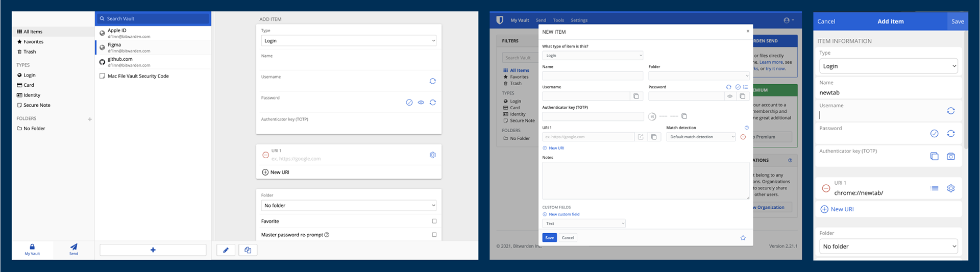The height and width of the screenshot is (272, 980).
Task: Click the clone item icon in desktop app footer
Action: 248,250
